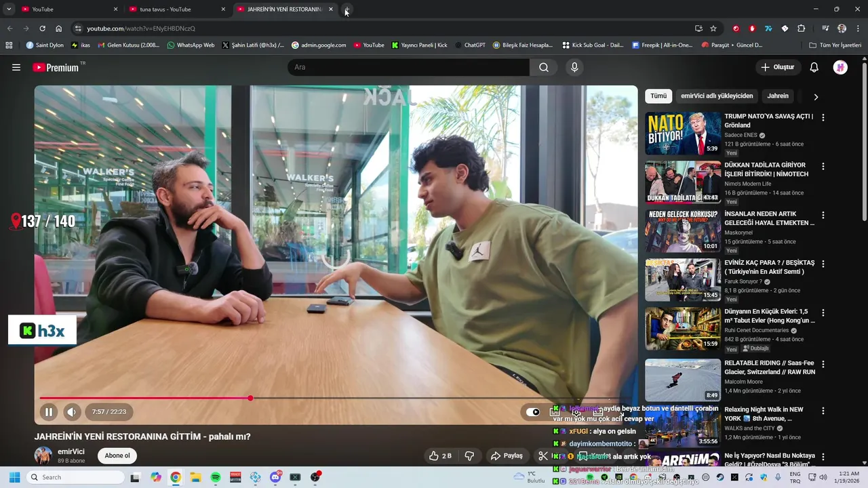Select the Tümü filter chip
Image resolution: width=868 pixels, height=488 pixels.
click(658, 96)
